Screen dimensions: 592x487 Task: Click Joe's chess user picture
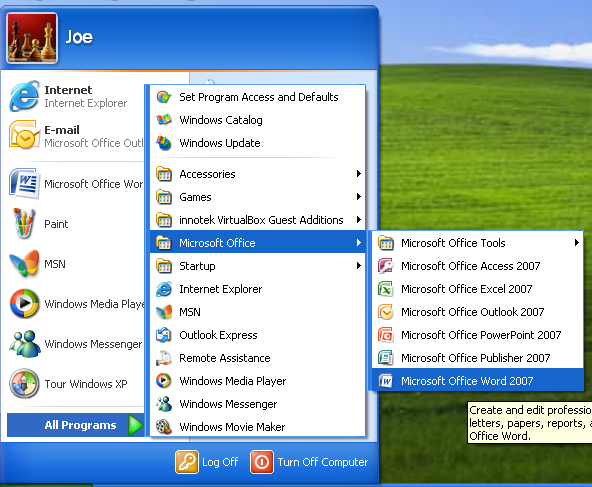(32, 38)
